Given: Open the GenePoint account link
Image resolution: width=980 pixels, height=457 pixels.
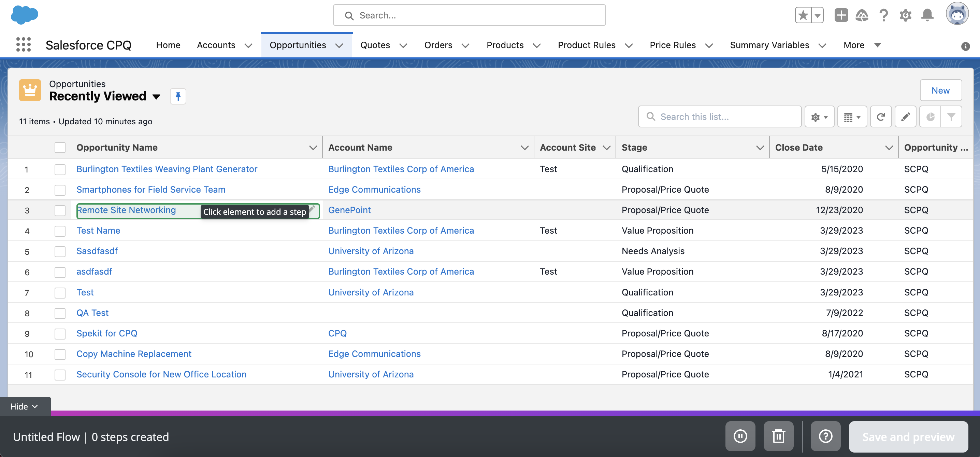Looking at the screenshot, I should coord(349,210).
